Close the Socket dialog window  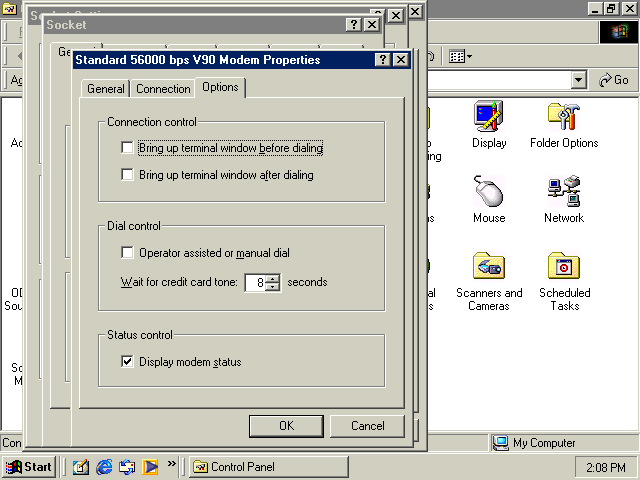pos(372,24)
